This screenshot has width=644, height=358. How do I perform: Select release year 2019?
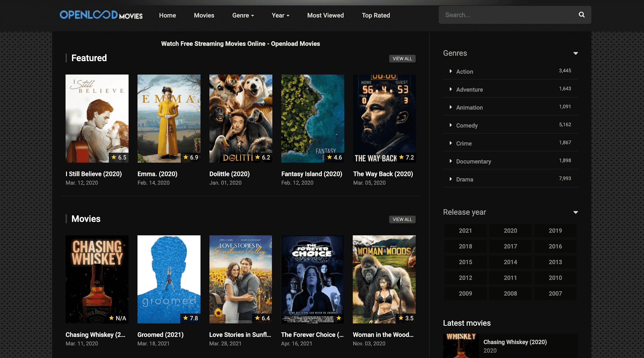(x=555, y=230)
